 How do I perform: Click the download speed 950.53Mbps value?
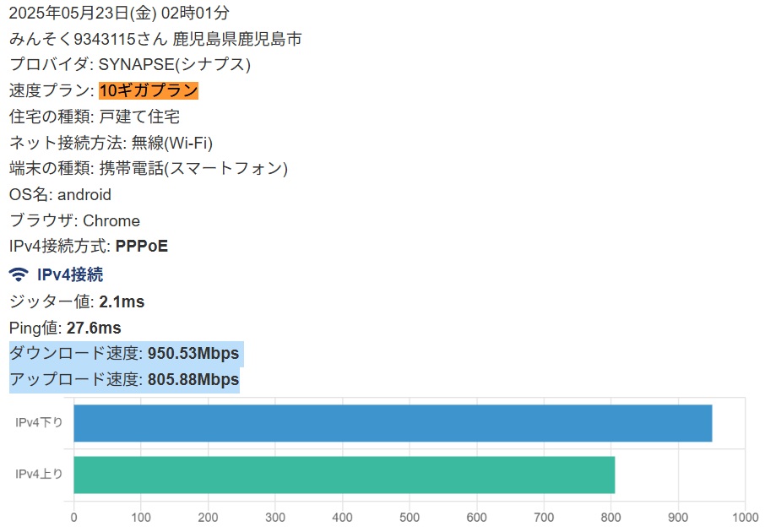tap(193, 353)
